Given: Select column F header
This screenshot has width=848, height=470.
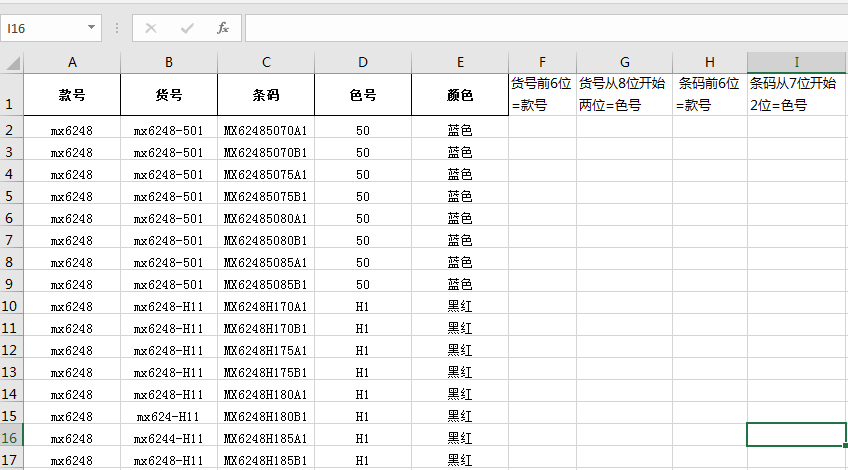Looking at the screenshot, I should point(542,63).
